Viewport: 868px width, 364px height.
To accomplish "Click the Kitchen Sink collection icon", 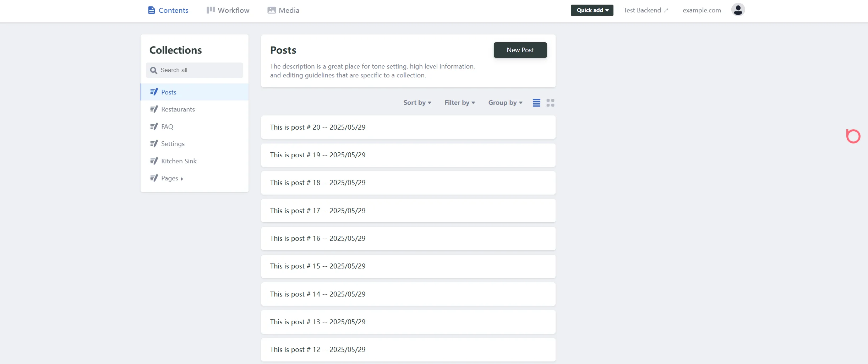I will click(x=154, y=161).
